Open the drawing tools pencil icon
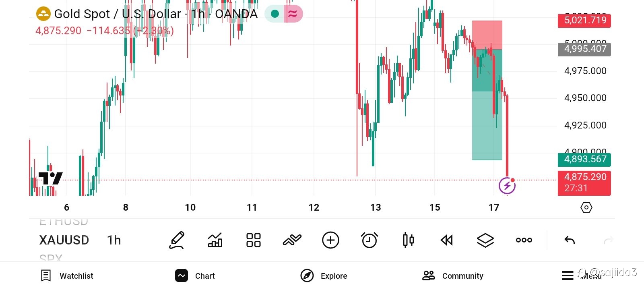Image resolution: width=644 pixels, height=290 pixels. 176,240
